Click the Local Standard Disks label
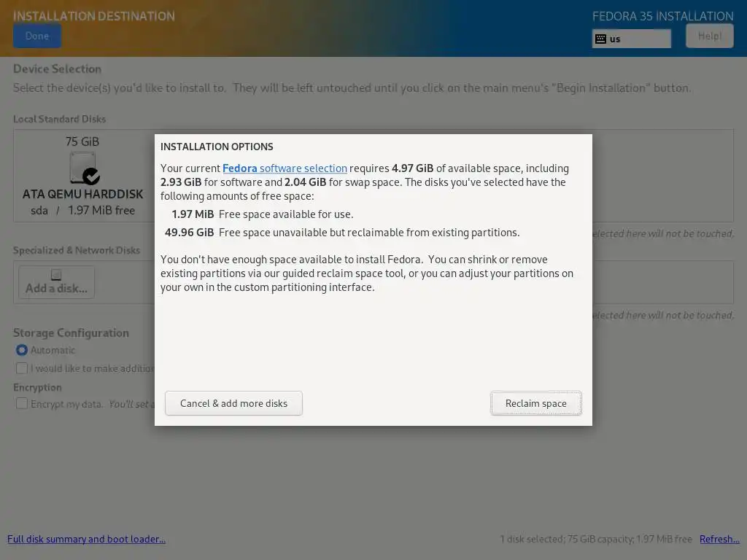 [x=60, y=119]
